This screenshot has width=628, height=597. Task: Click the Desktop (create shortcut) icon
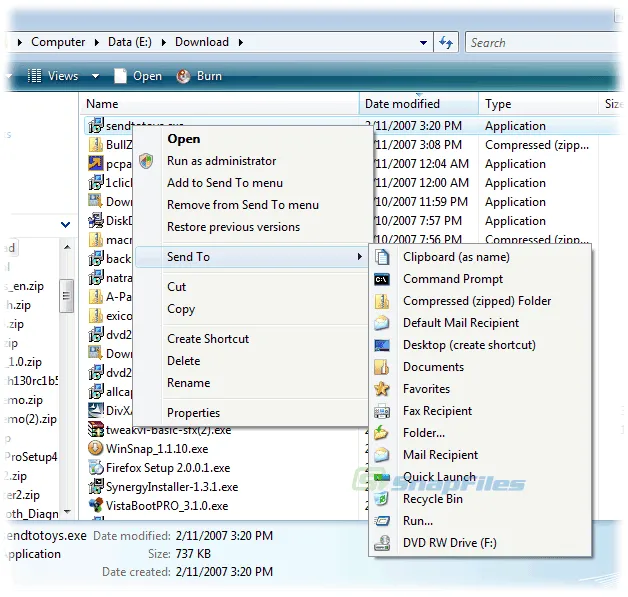pyautogui.click(x=382, y=345)
